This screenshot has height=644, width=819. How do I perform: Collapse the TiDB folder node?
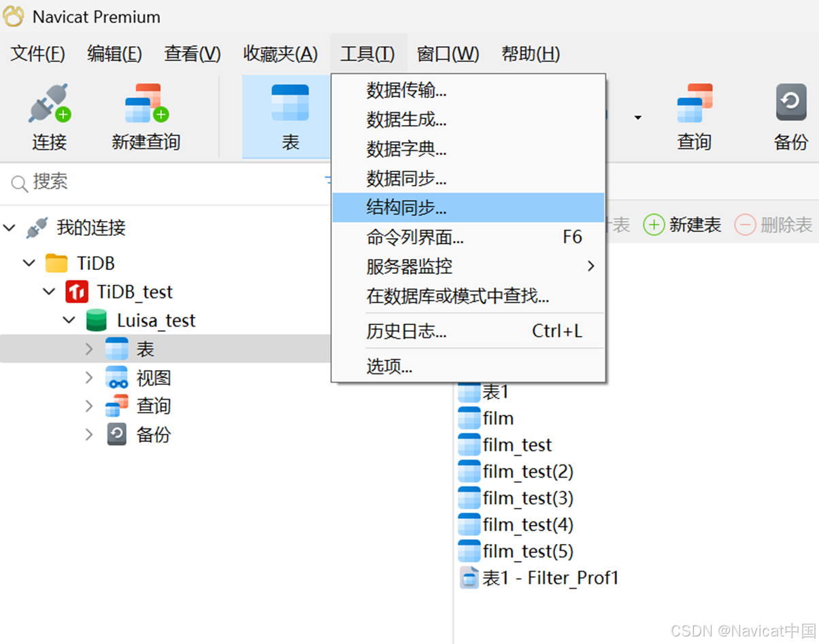tap(29, 263)
